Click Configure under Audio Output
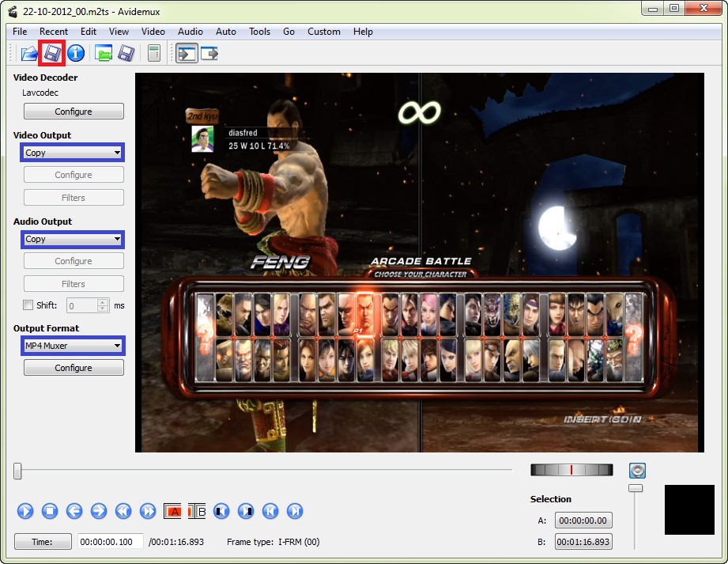The image size is (728, 564). pyautogui.click(x=74, y=261)
